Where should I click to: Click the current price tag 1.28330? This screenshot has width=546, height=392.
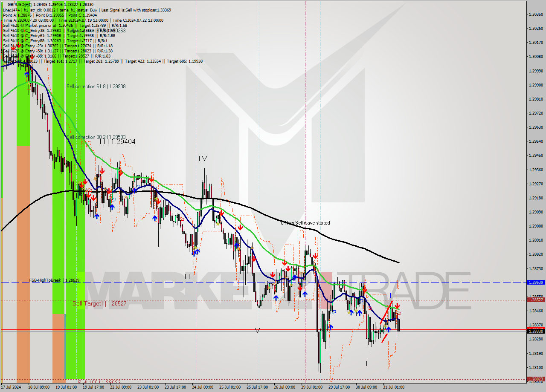[536, 331]
